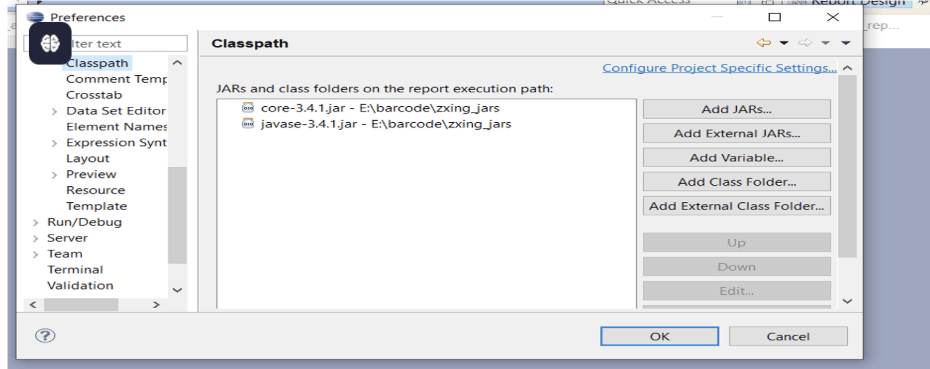Select the core-3.4.1.jar file icon

point(248,108)
